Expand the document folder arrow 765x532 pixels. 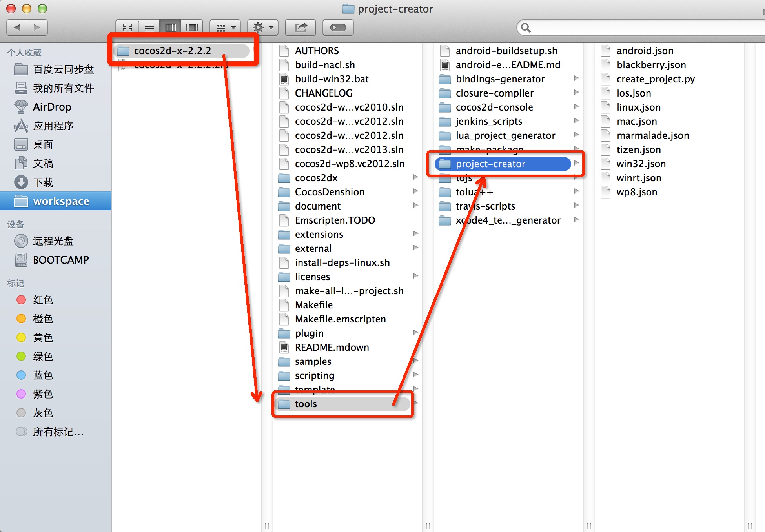[416, 206]
